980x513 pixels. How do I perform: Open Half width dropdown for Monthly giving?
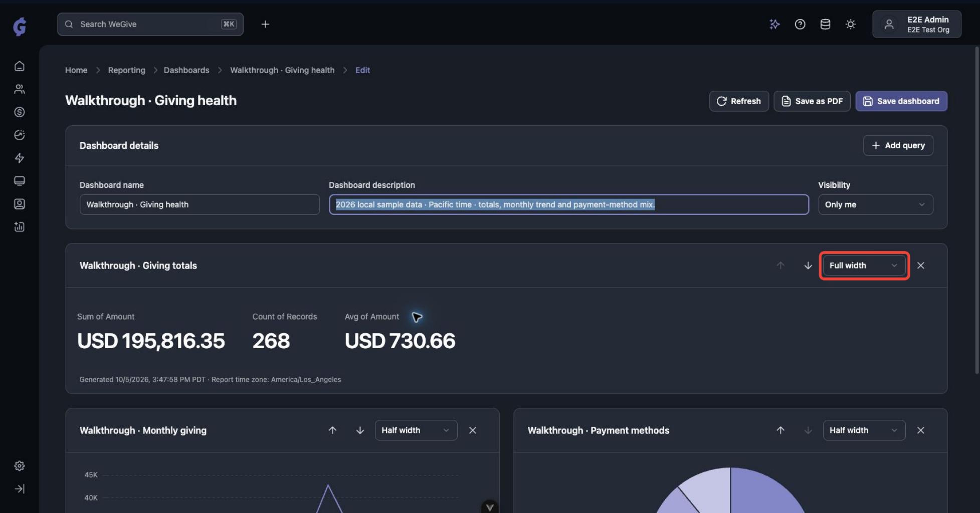pos(416,430)
